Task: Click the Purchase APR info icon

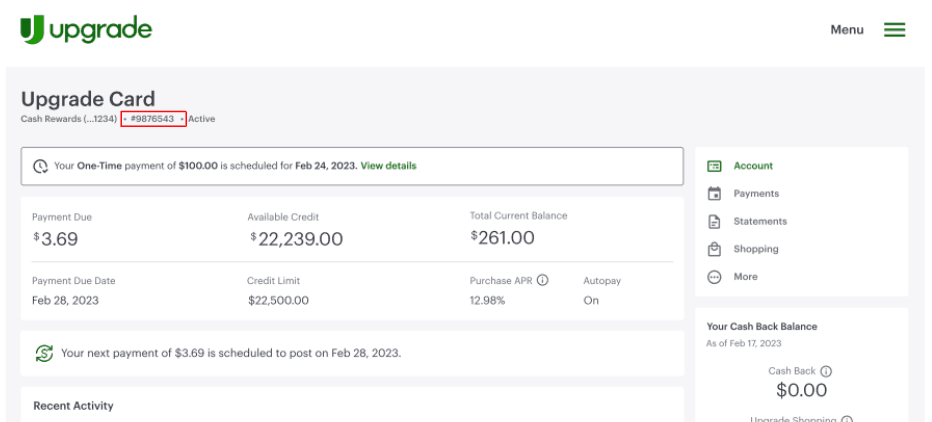Action: pos(543,281)
